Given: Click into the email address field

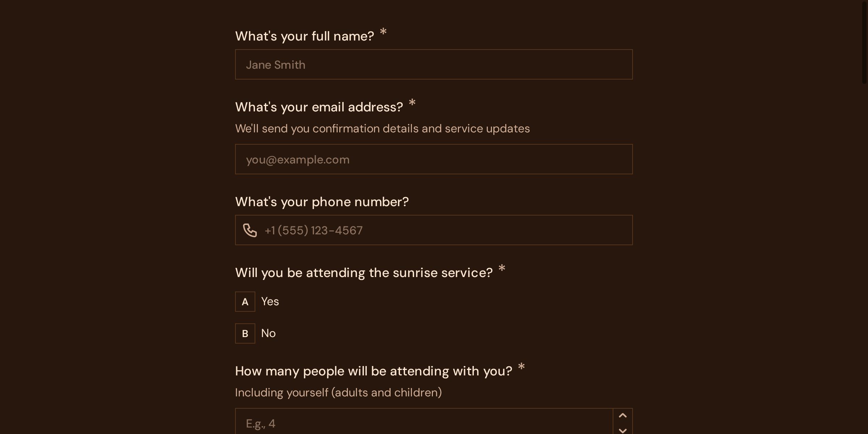Looking at the screenshot, I should pos(434,159).
